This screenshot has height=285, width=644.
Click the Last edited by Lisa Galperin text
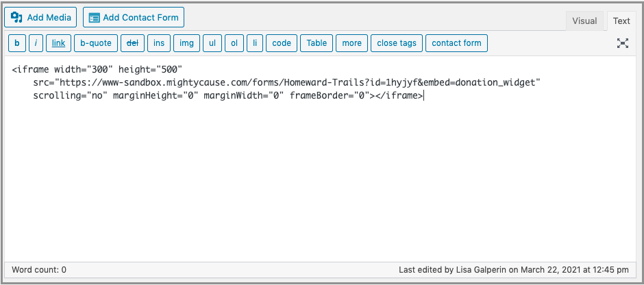point(513,270)
